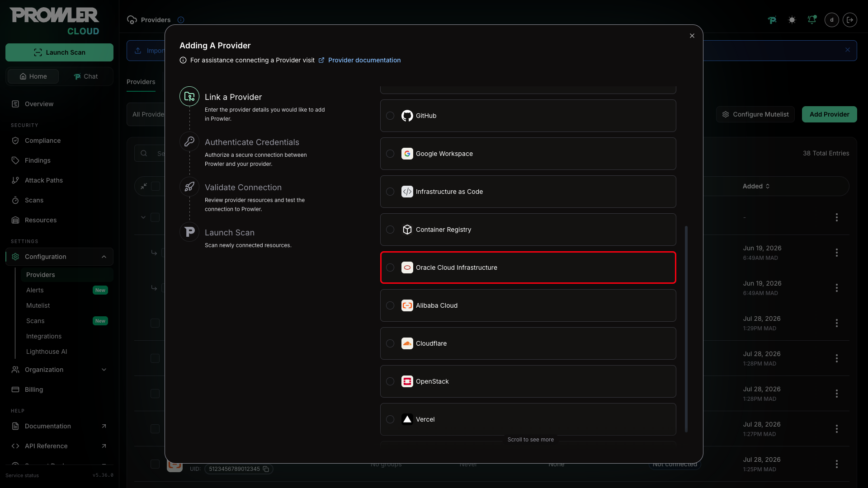Switch to the Chat tab
Viewport: 868px width, 488px height.
86,76
